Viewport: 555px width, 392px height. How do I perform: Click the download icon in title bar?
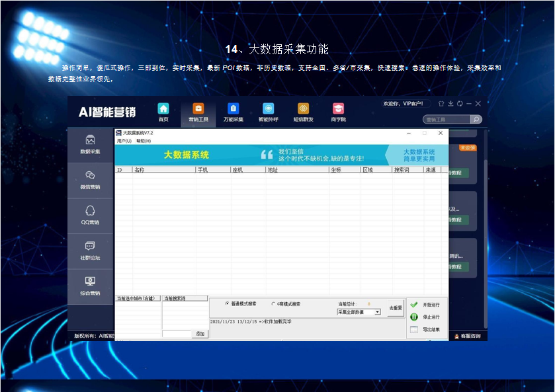click(450, 104)
